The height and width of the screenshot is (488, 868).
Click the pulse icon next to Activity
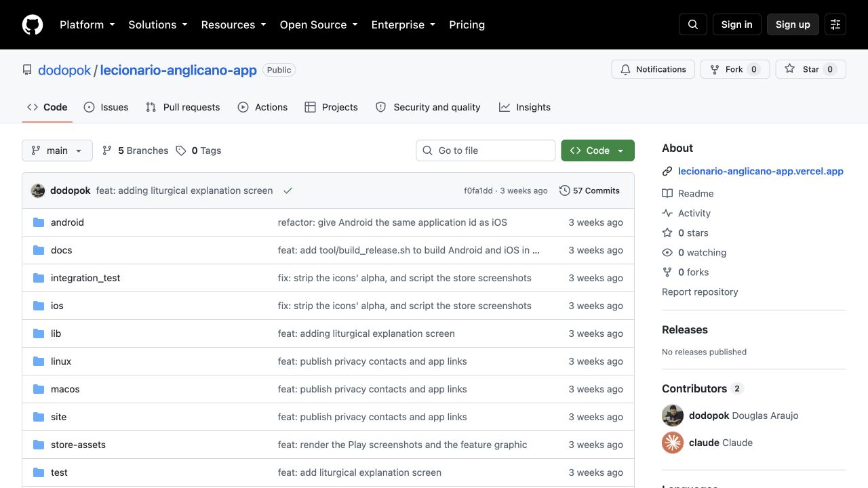[667, 213]
